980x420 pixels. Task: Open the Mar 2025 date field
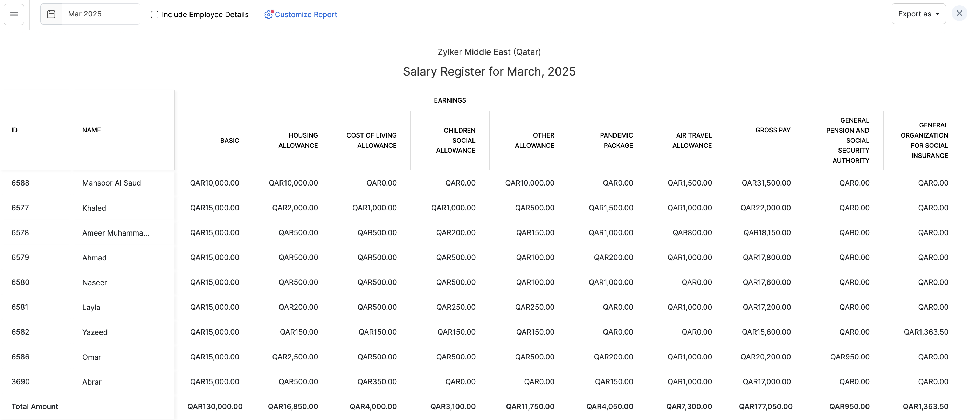click(x=101, y=14)
